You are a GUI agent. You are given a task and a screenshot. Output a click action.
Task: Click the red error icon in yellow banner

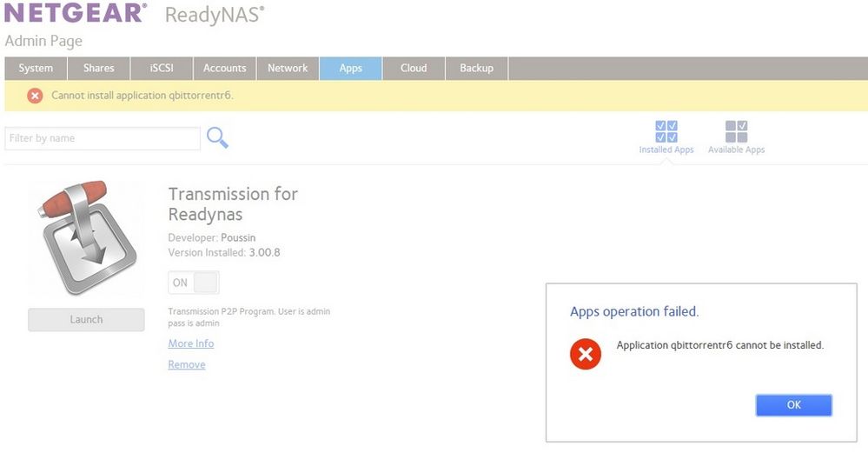35,96
